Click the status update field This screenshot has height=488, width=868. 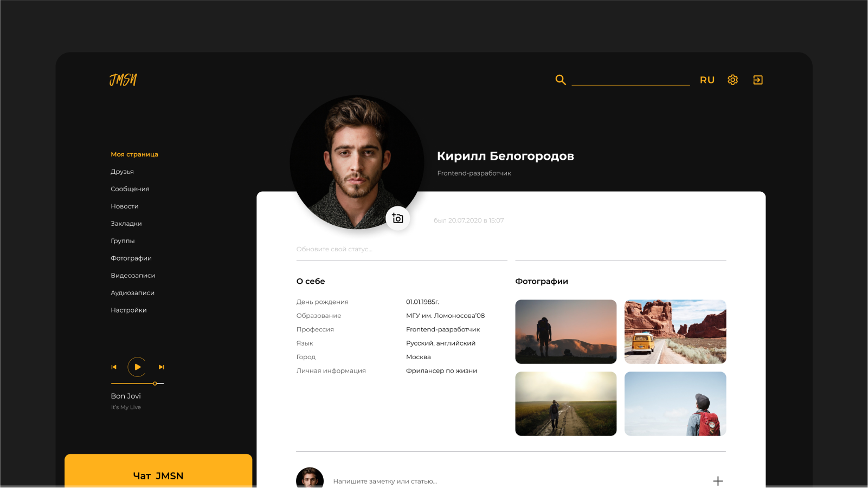click(401, 250)
